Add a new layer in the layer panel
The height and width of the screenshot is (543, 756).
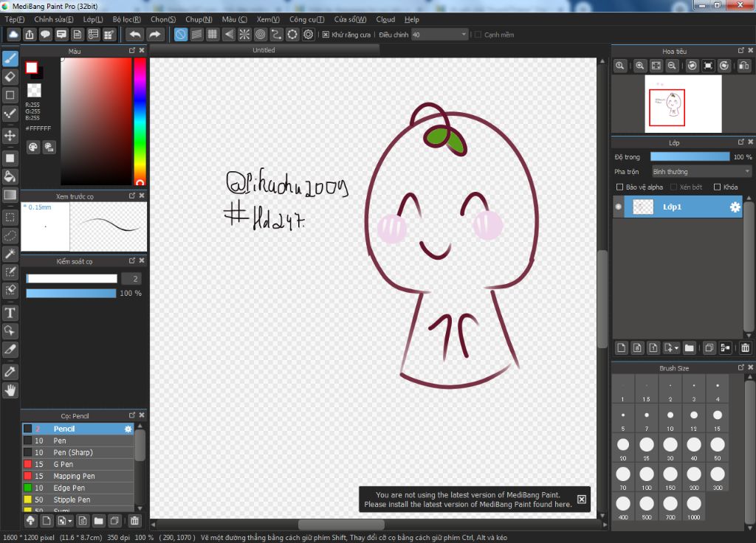pyautogui.click(x=622, y=347)
